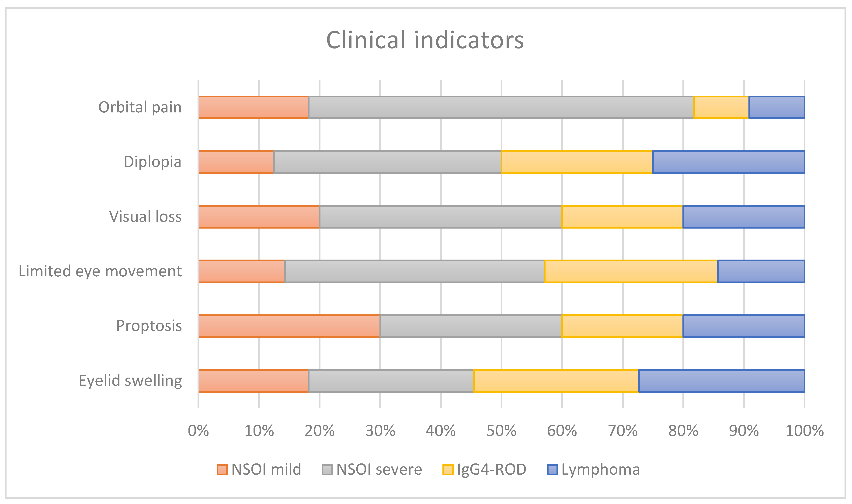Select the blue Lymphoma segment of Diplopia bar

pyautogui.click(x=728, y=162)
